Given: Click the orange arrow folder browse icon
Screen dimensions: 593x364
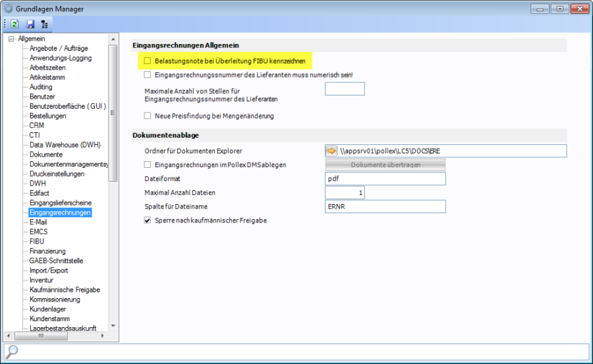Looking at the screenshot, I should coord(331,151).
